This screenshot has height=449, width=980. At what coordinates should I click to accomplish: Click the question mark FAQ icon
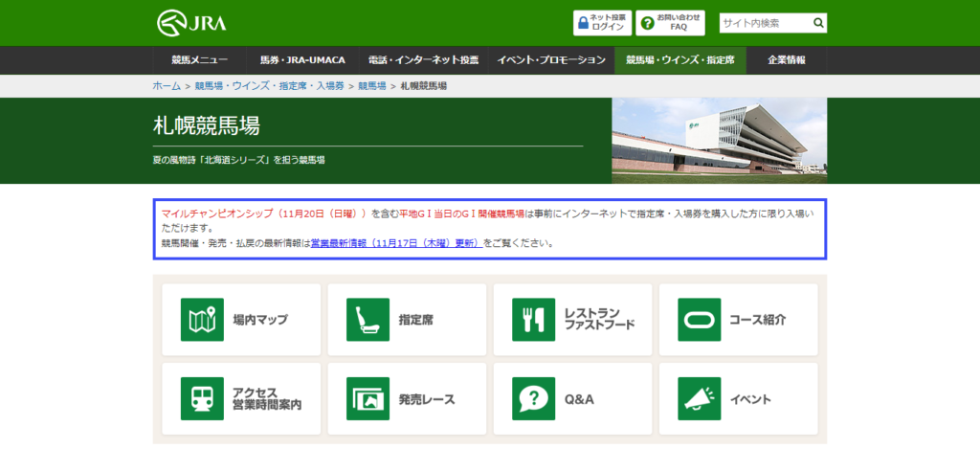point(648,23)
